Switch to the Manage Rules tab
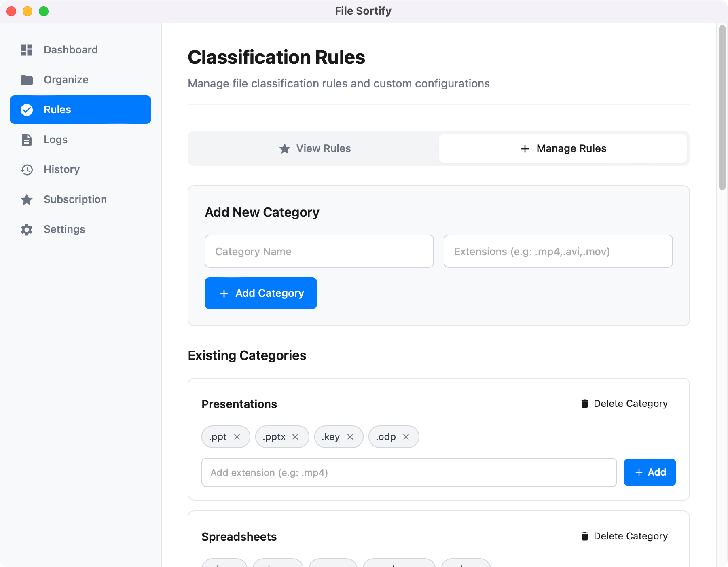The height and width of the screenshot is (567, 728). tap(563, 148)
